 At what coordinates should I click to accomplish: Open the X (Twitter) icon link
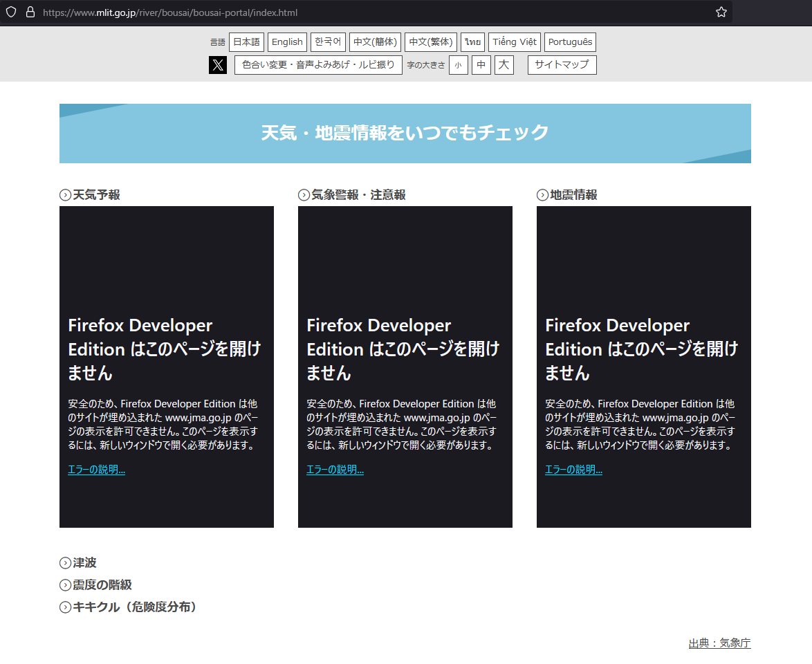[218, 65]
